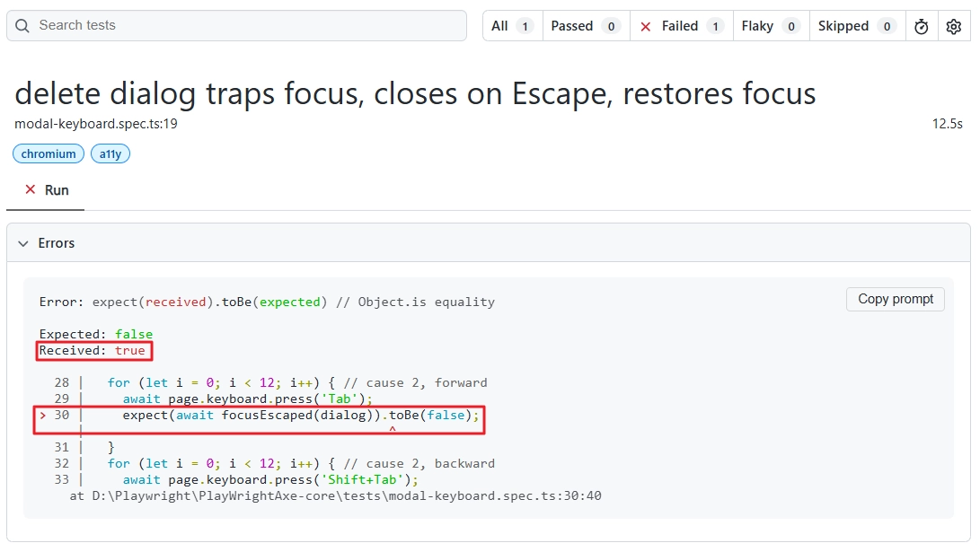Click the 12.5s duration text

(x=948, y=124)
